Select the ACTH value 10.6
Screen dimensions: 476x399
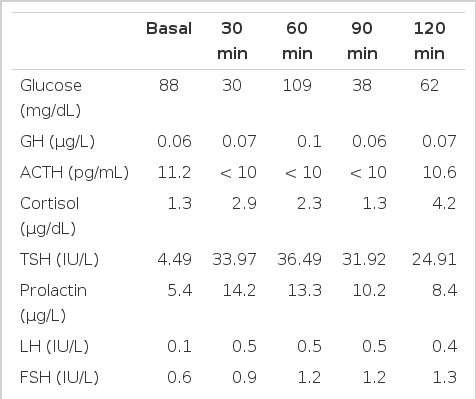[439, 173]
